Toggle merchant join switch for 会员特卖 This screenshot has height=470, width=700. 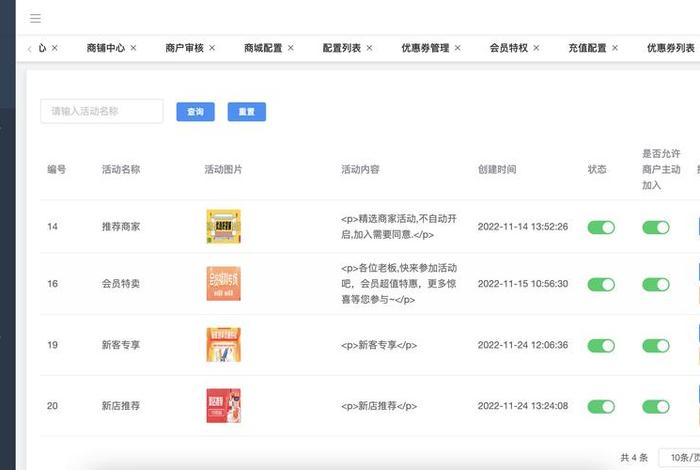point(656,284)
